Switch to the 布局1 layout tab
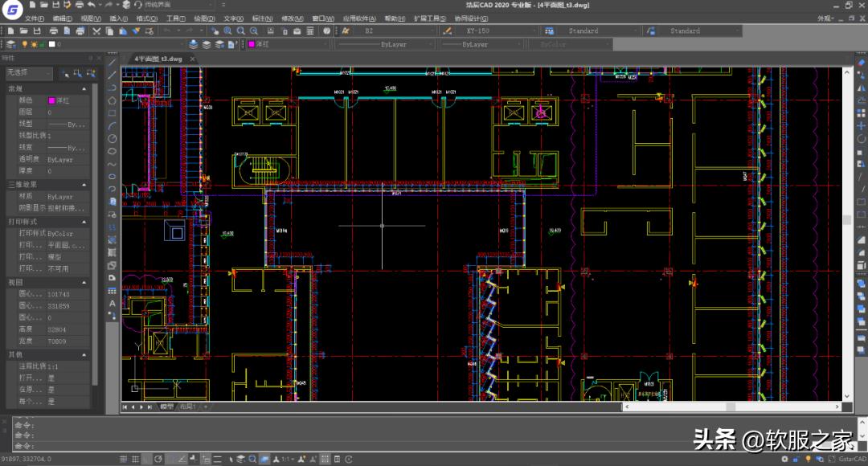Viewport: 868px width, 466px height. [188, 407]
